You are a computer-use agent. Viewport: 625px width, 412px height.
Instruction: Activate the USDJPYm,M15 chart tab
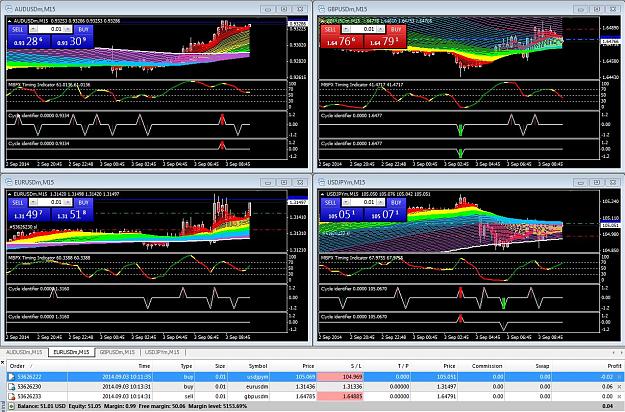click(162, 352)
